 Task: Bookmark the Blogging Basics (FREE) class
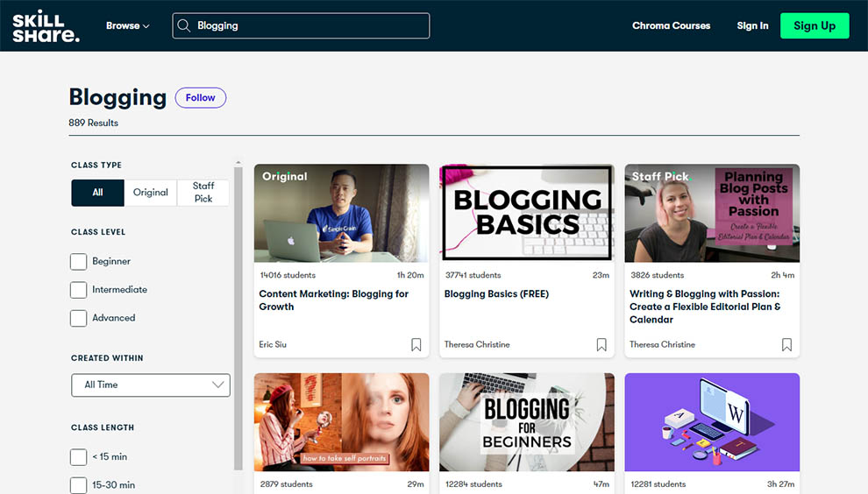pos(601,344)
